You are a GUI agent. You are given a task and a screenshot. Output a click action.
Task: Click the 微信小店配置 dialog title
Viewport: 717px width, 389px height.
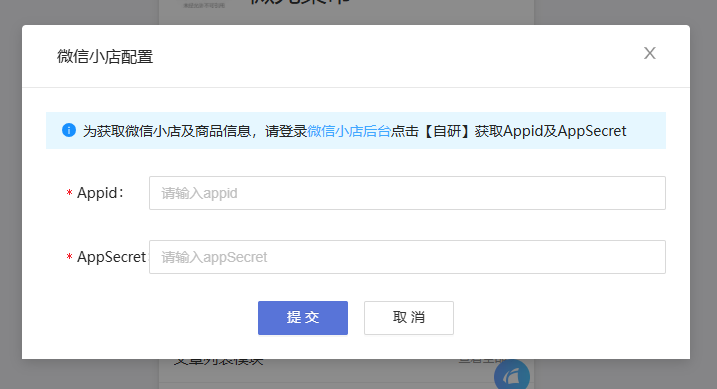105,57
